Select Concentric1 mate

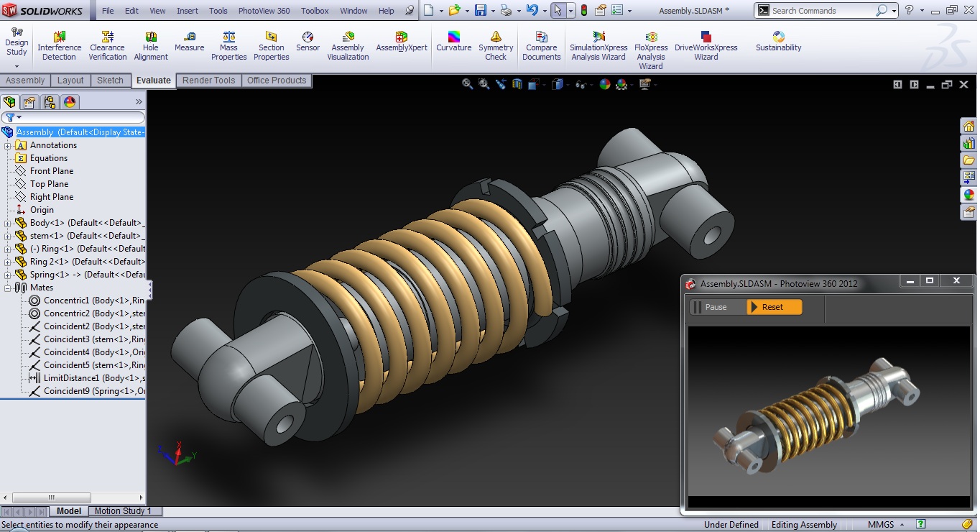coord(86,301)
